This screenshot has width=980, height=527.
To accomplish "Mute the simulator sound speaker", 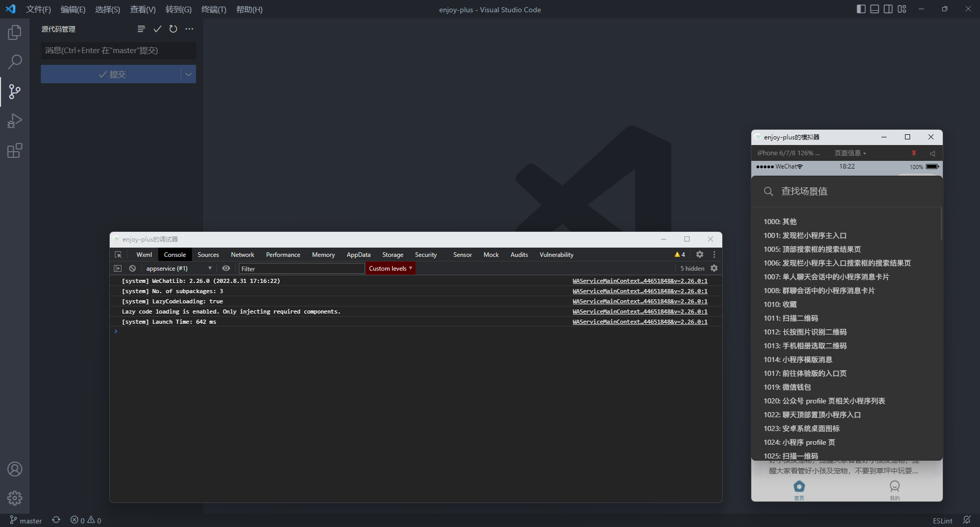I will coord(933,153).
